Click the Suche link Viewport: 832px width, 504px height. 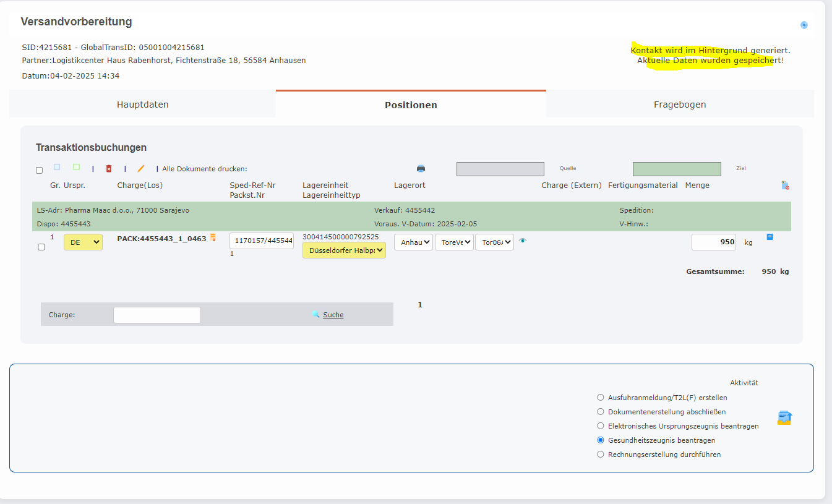pyautogui.click(x=333, y=315)
